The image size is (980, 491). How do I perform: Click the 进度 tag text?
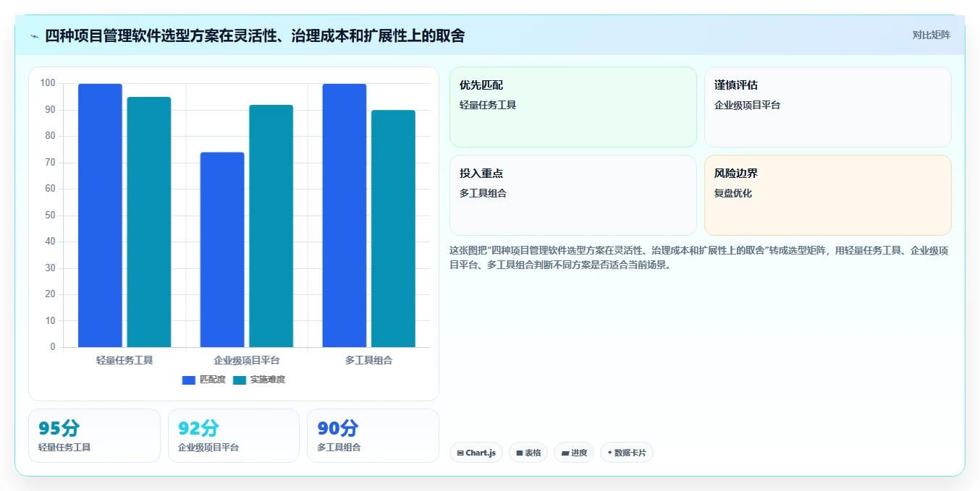(579, 453)
